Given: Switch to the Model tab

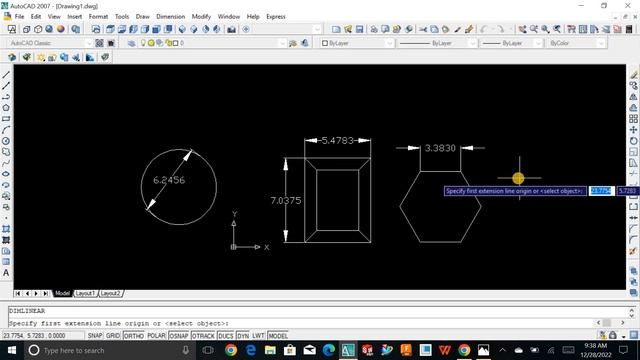Looking at the screenshot, I should (62, 293).
